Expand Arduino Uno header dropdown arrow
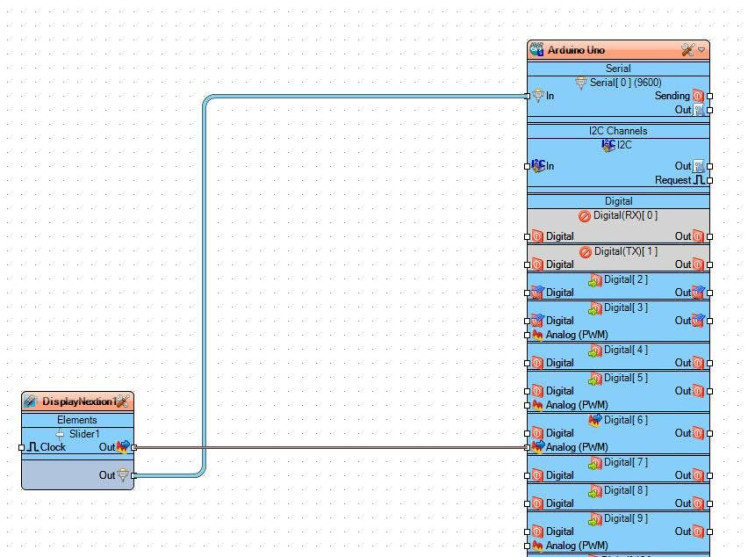 pos(701,50)
